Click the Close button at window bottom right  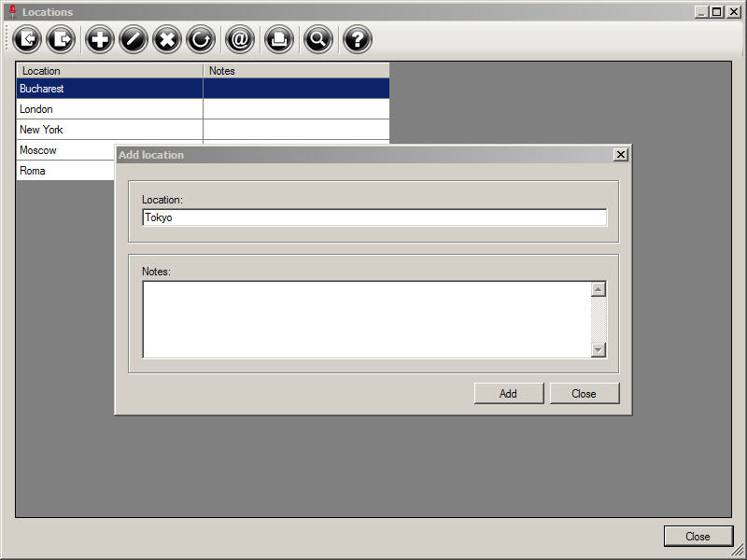pyautogui.click(x=698, y=537)
